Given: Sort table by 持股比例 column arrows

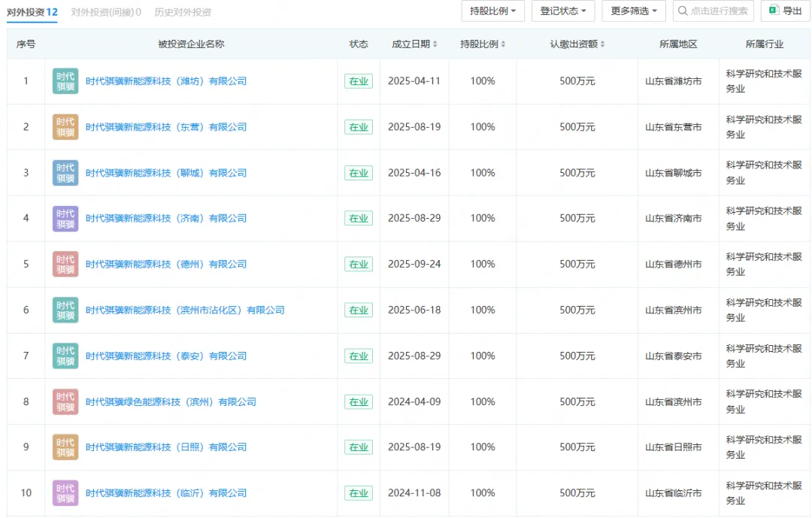Looking at the screenshot, I should [x=503, y=44].
